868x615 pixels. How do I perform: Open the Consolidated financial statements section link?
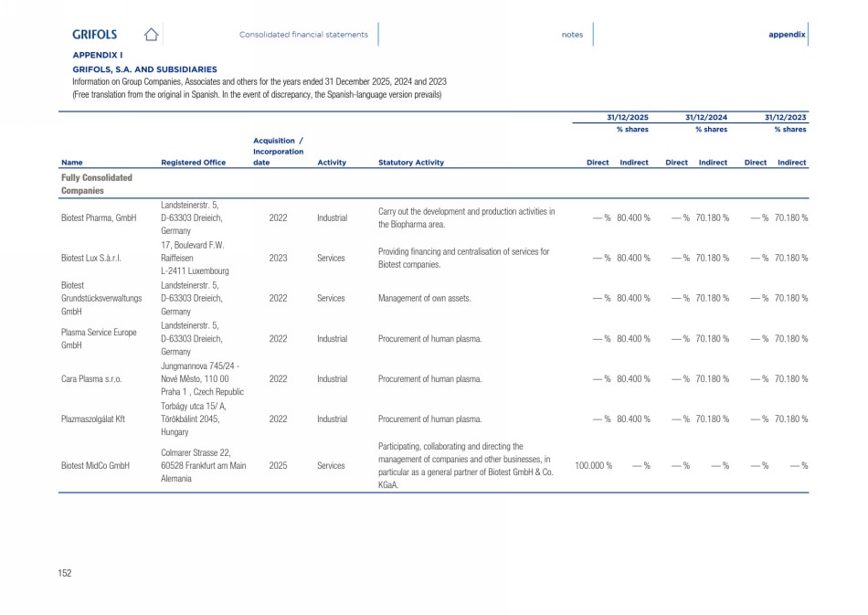tap(303, 35)
